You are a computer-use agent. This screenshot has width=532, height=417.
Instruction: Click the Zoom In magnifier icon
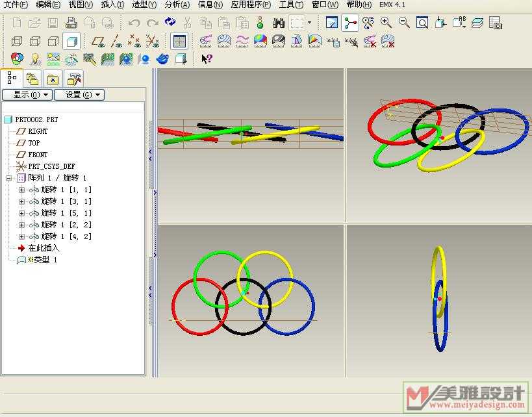point(386,23)
